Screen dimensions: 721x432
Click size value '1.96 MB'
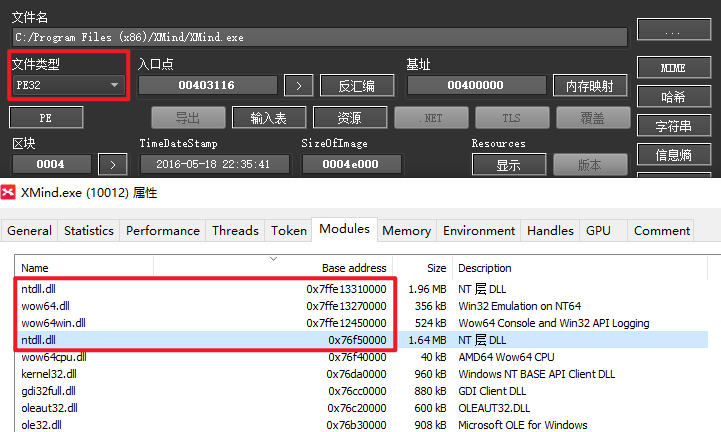427,289
